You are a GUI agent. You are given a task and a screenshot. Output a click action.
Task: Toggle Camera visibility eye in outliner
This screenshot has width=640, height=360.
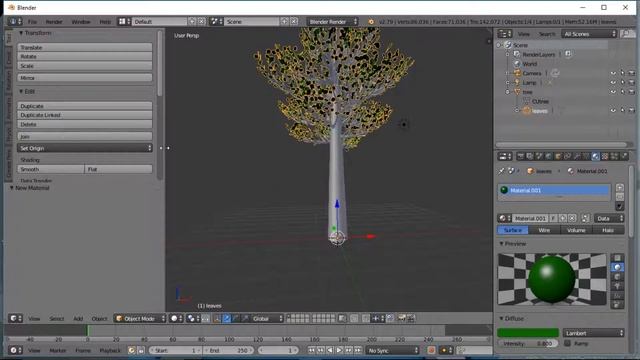pyautogui.click(x=613, y=73)
